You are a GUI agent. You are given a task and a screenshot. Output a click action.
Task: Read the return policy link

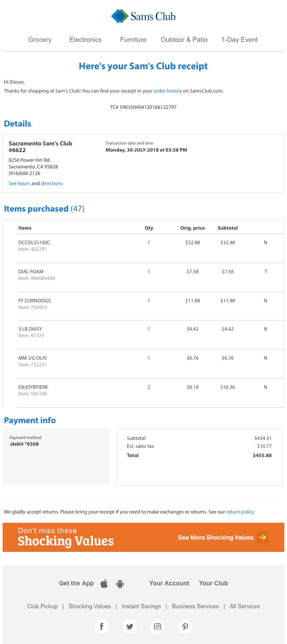pos(240,512)
